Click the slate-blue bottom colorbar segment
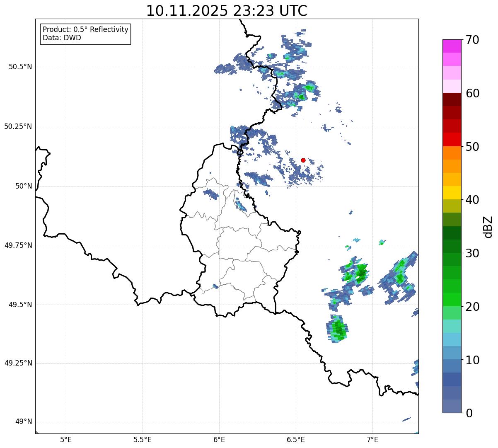 tap(452, 406)
